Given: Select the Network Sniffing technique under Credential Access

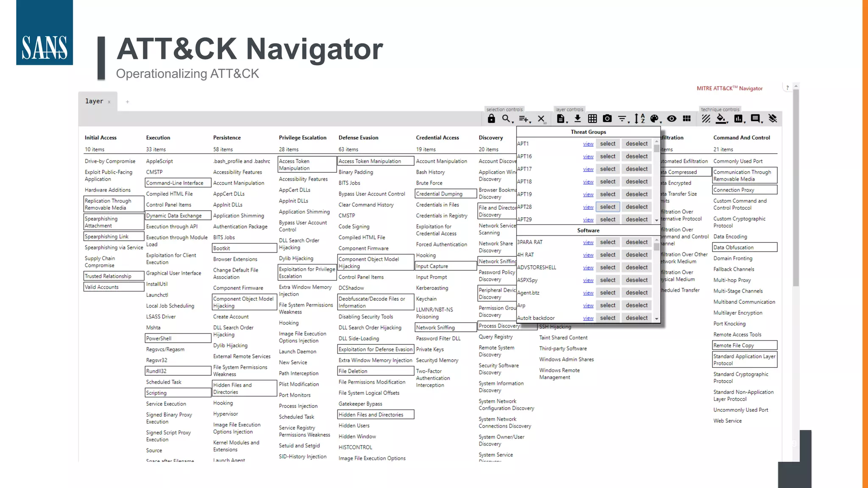Looking at the screenshot, I should (x=446, y=327).
